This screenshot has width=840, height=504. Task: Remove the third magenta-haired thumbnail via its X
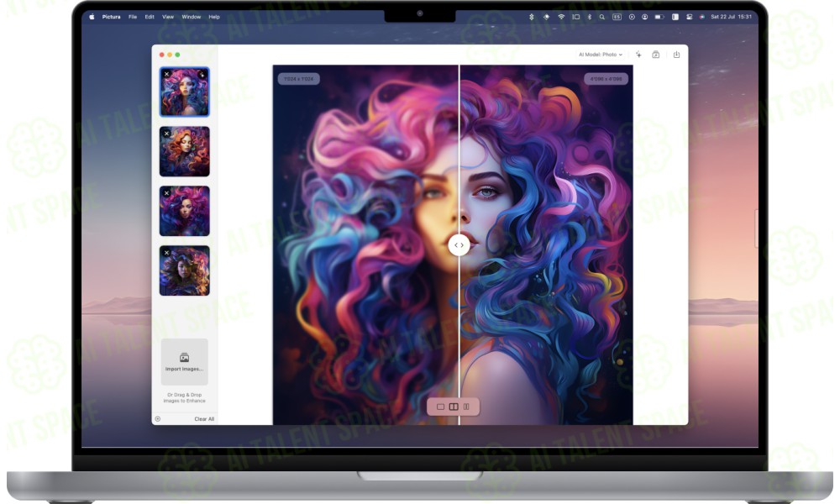166,193
